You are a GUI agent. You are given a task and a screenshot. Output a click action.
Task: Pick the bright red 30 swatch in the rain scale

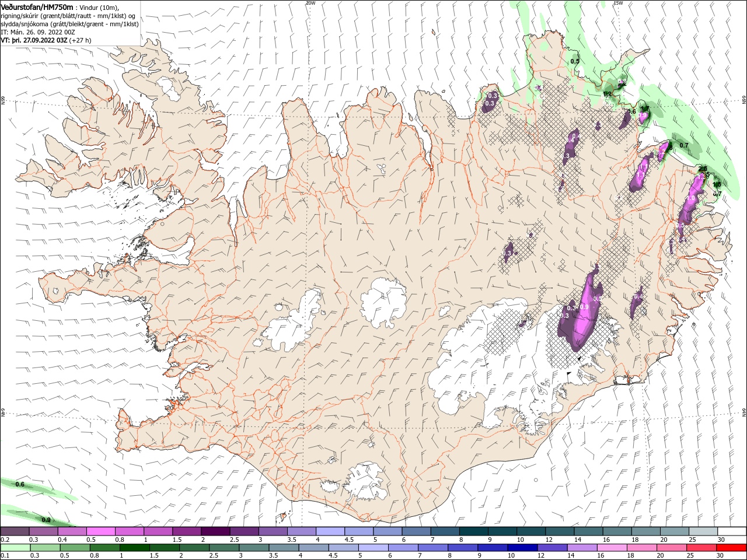point(731,548)
